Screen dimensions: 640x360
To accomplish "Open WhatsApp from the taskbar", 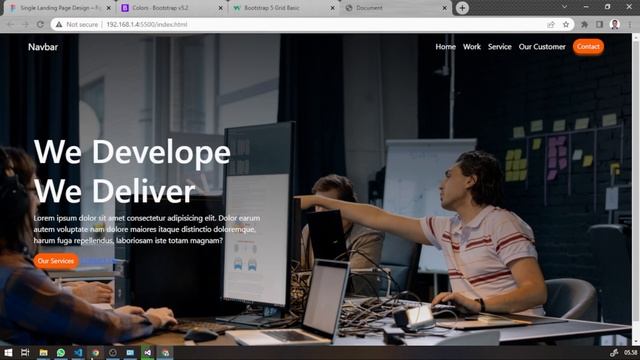I will 61,353.
